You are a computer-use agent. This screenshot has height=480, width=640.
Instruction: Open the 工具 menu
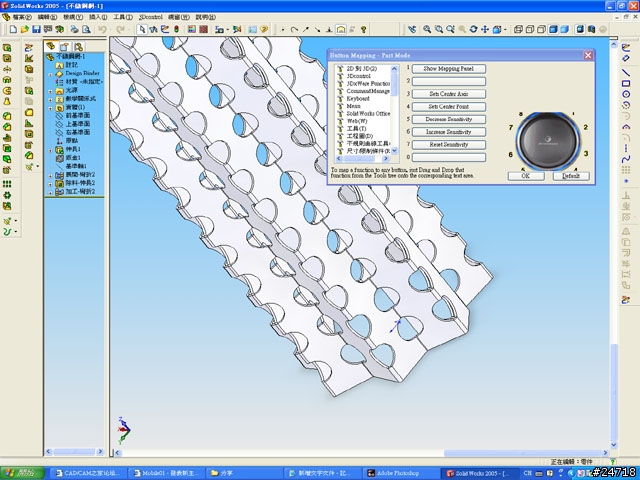coord(123,17)
